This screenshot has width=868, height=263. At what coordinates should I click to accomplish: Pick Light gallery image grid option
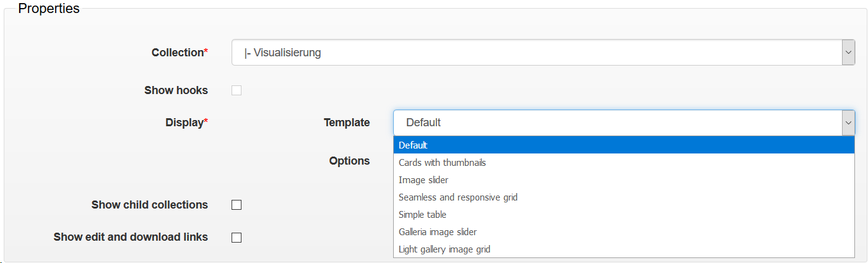(445, 249)
